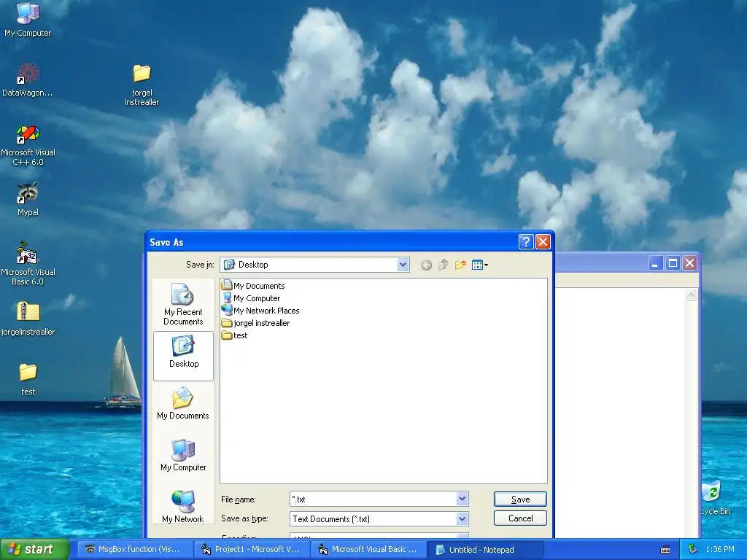Click Notepad scrollbar up arrow

pyautogui.click(x=692, y=295)
